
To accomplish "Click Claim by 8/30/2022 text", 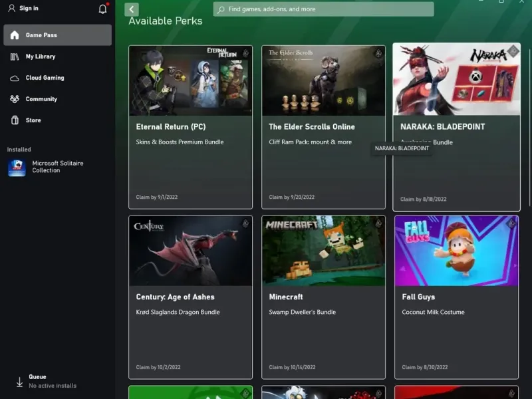I will [425, 367].
